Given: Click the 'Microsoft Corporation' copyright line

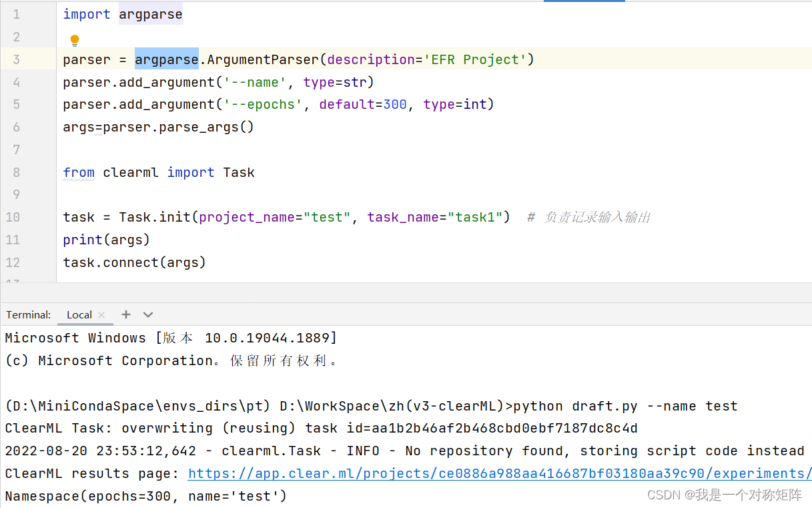Looking at the screenshot, I should coord(172,360).
